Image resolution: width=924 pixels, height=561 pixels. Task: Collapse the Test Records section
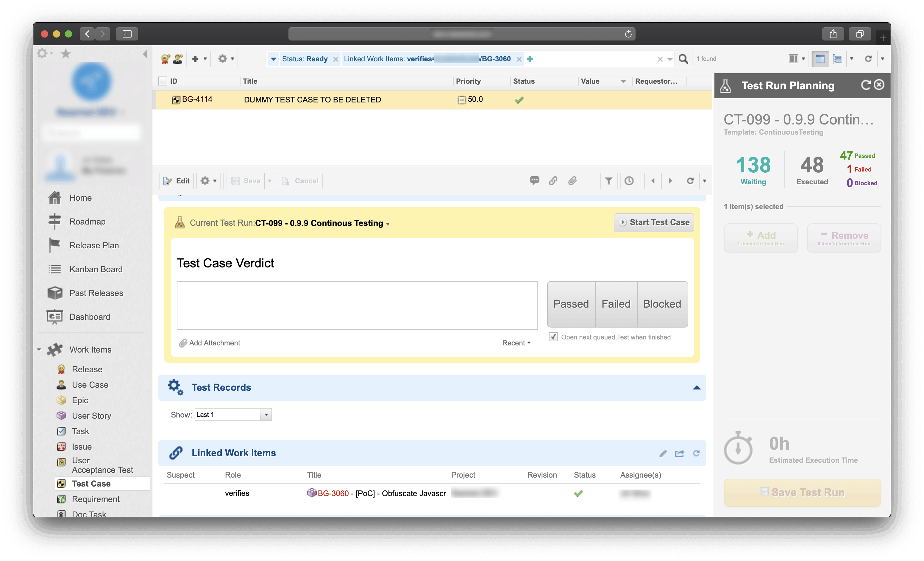pos(696,387)
